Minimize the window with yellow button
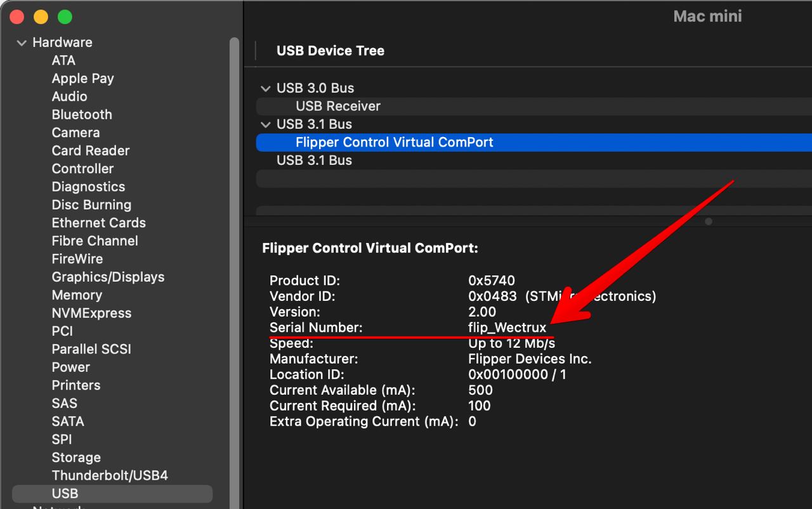The height and width of the screenshot is (509, 812). point(41,17)
